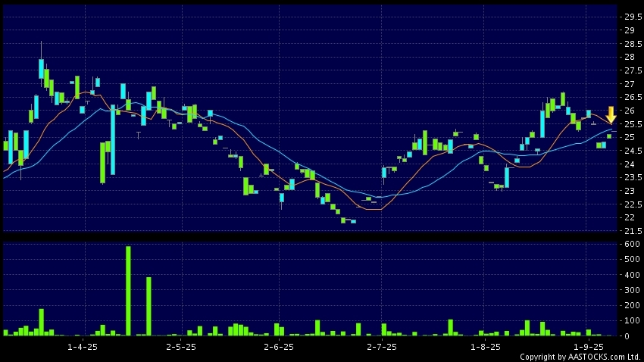
Task: Click the 200 volume axis label
Action: pyautogui.click(x=632, y=305)
